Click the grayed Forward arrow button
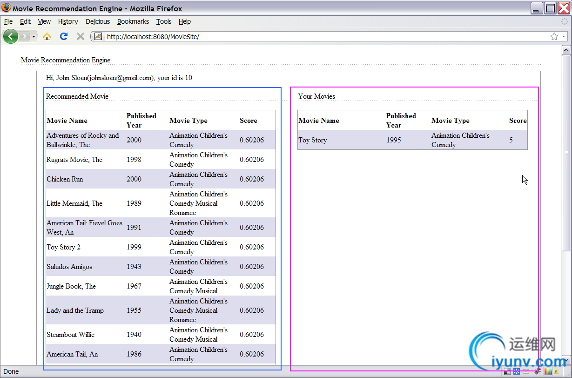 pos(24,36)
